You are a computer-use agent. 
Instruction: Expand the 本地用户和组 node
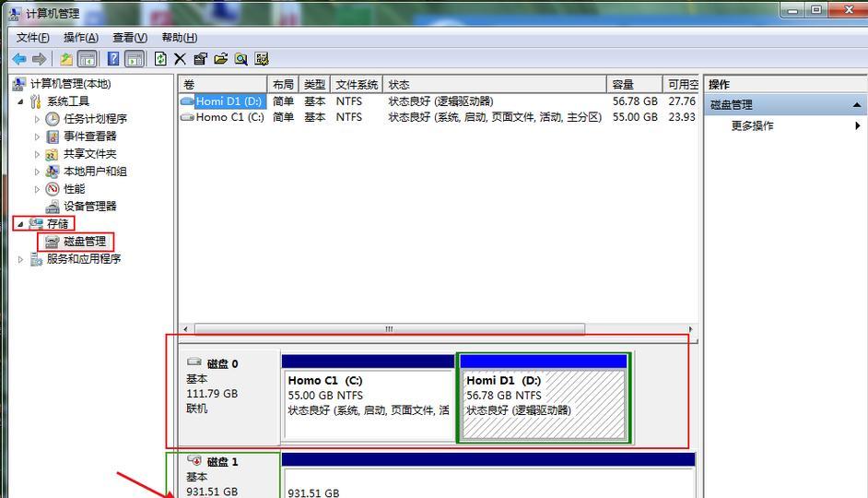37,172
